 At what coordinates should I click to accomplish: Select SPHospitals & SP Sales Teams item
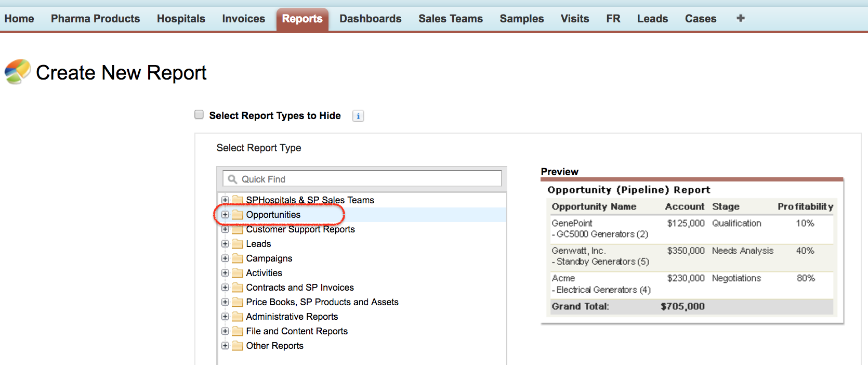pos(310,200)
